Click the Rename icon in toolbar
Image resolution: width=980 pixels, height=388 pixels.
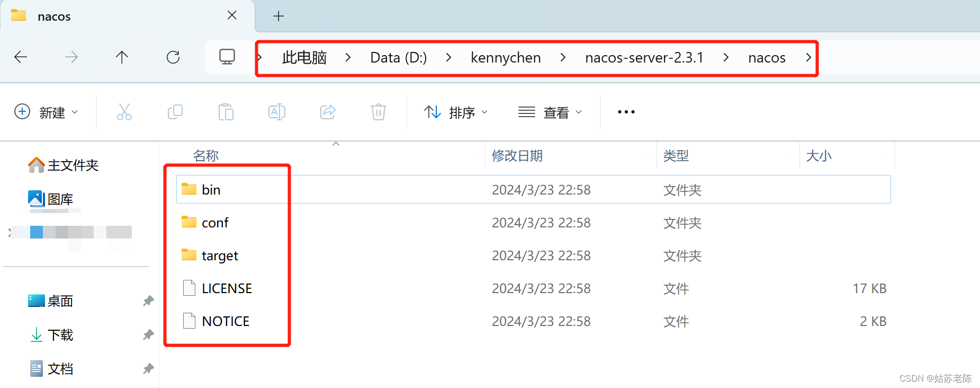[x=277, y=112]
